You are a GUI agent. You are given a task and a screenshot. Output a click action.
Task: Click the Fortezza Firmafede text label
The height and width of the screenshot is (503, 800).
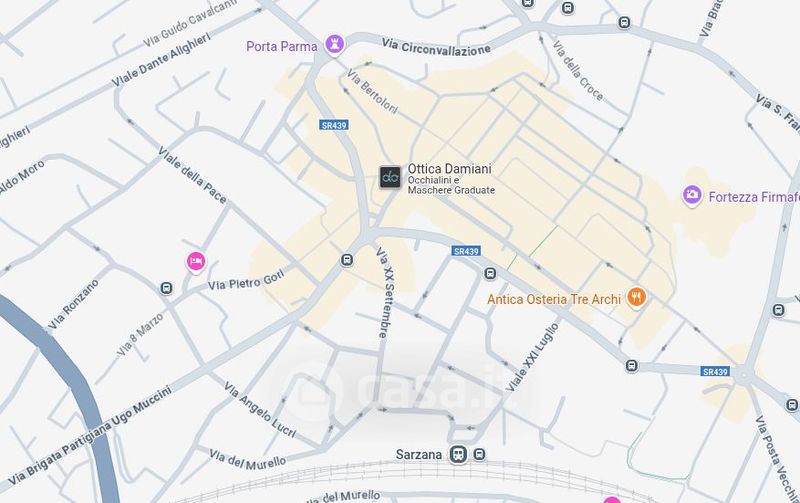[754, 197]
